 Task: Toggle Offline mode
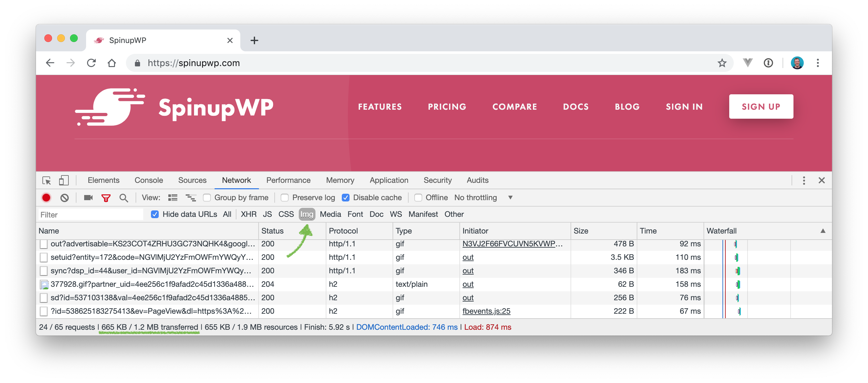point(418,198)
